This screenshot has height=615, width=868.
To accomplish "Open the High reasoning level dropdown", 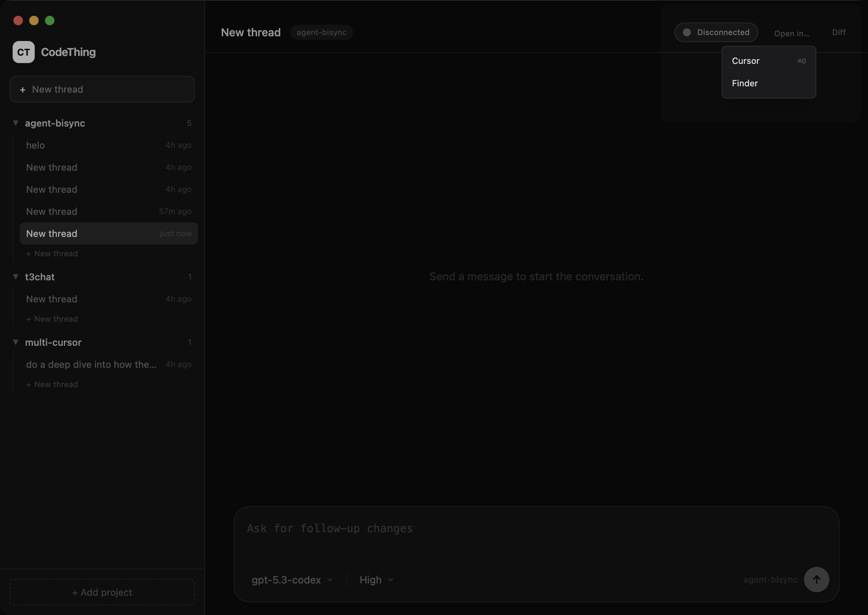I will [x=376, y=580].
